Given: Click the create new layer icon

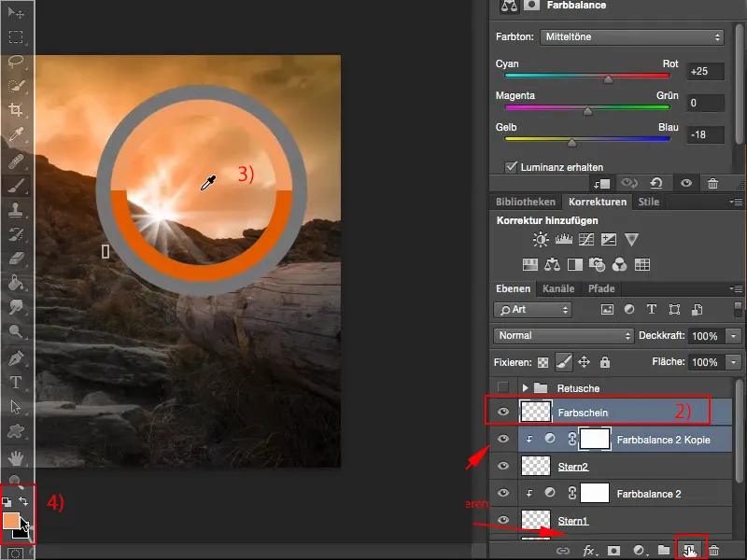Looking at the screenshot, I should tap(687, 552).
